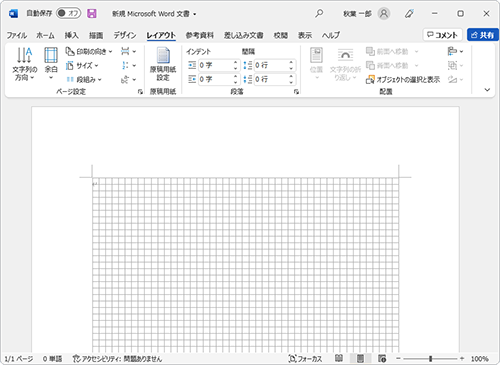The height and width of the screenshot is (365, 500).
Task: Switch to print layout view icon
Action: click(x=360, y=358)
